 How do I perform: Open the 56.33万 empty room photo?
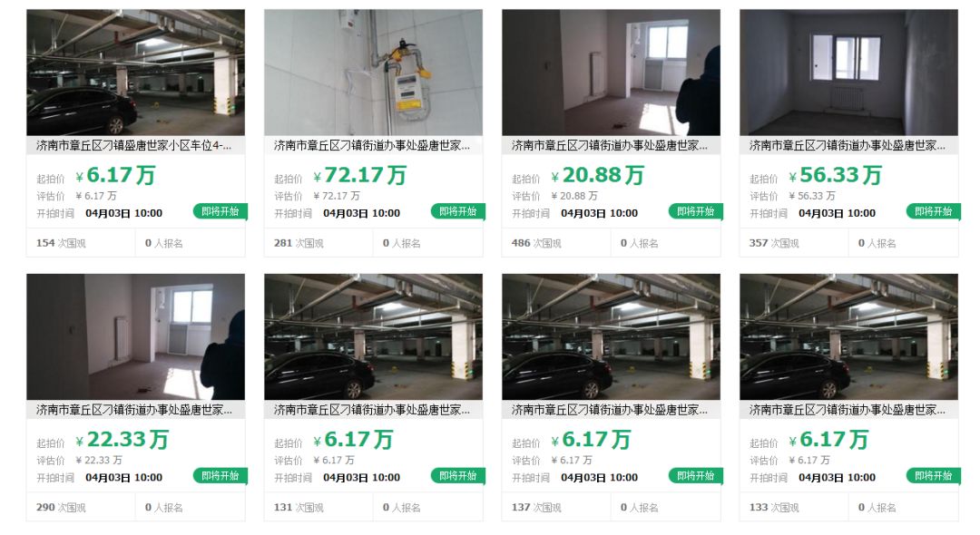click(x=848, y=73)
